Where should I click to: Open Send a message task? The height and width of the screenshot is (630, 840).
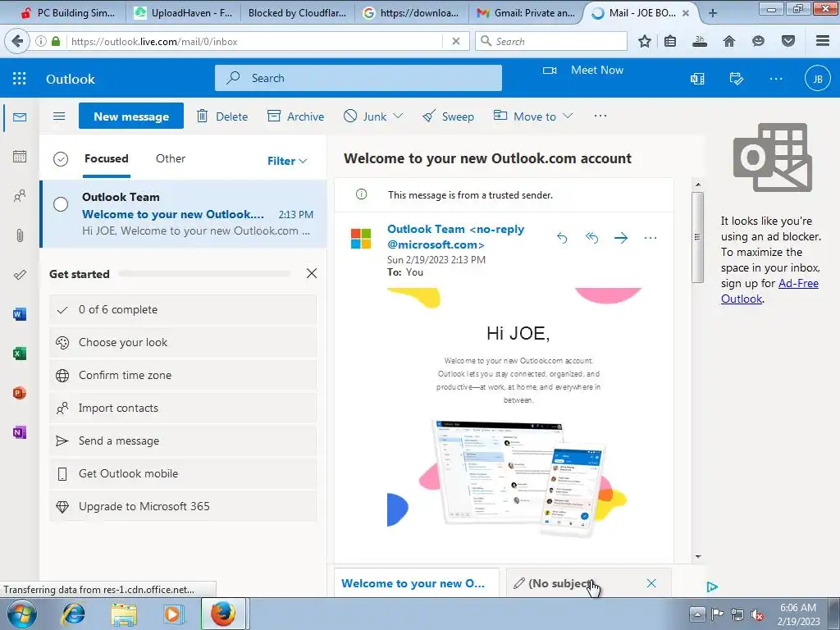pos(183,441)
